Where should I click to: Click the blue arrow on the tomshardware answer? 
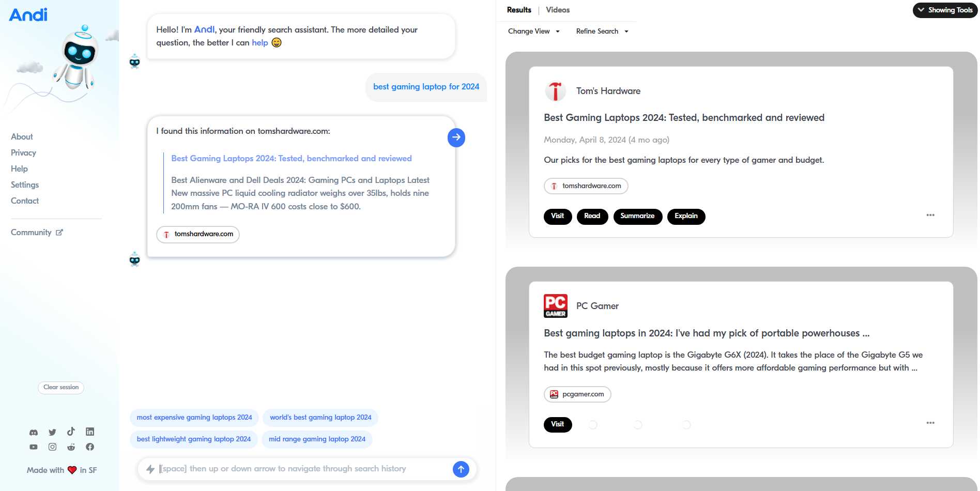(456, 137)
